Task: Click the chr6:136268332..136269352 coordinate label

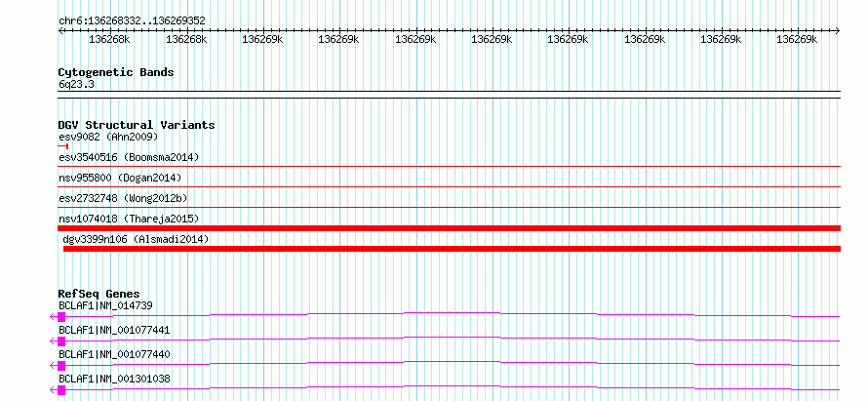Action: 132,20
